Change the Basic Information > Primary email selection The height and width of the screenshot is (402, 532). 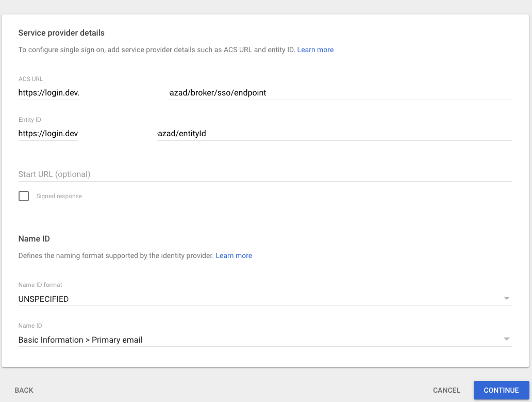tap(507, 339)
